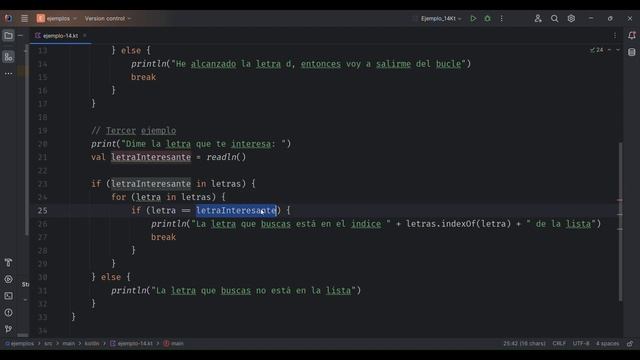
Task: Open the ejemplos project dropdown
Action: (56, 18)
